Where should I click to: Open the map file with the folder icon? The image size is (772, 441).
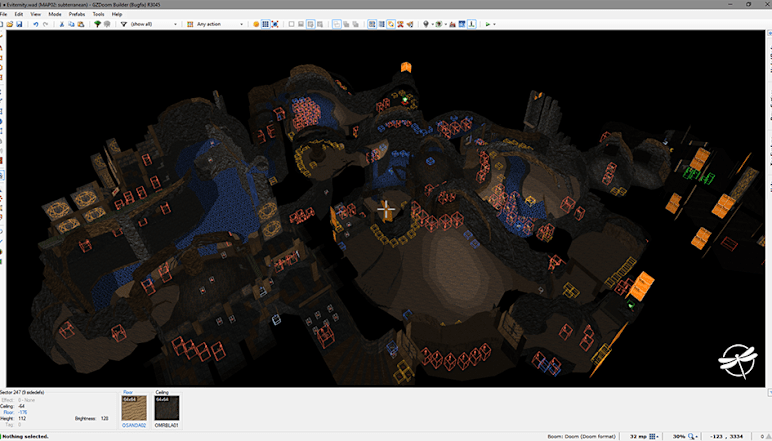point(9,24)
